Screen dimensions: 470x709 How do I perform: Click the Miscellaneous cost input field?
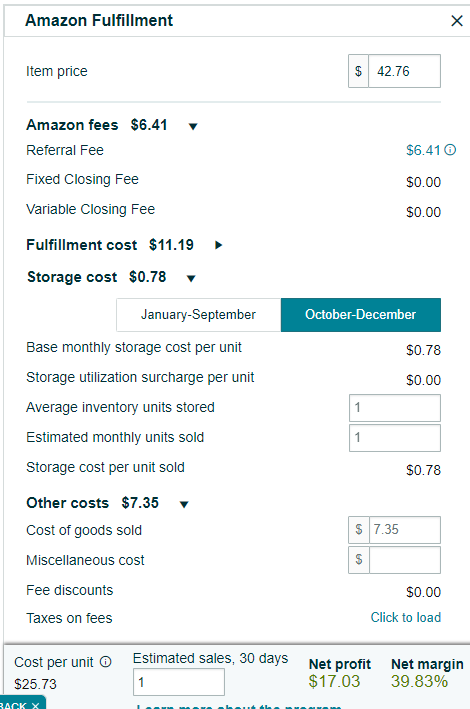pos(405,560)
